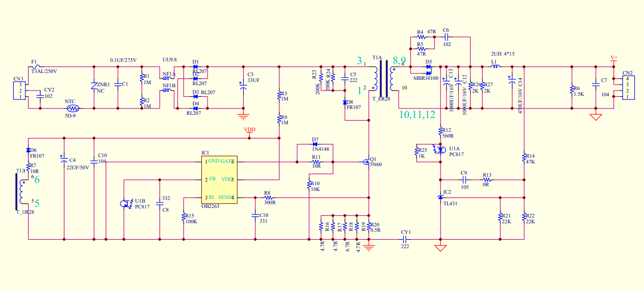The image size is (644, 291).
Task: Click the 332 capacitor value
Action: coord(166,198)
